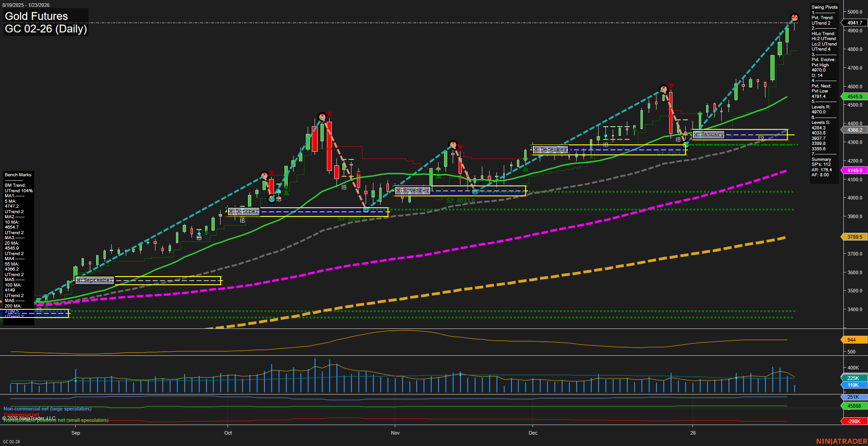868x446 pixels.
Task: Switch to the GC 02-26 tab
Action: (x=11, y=441)
